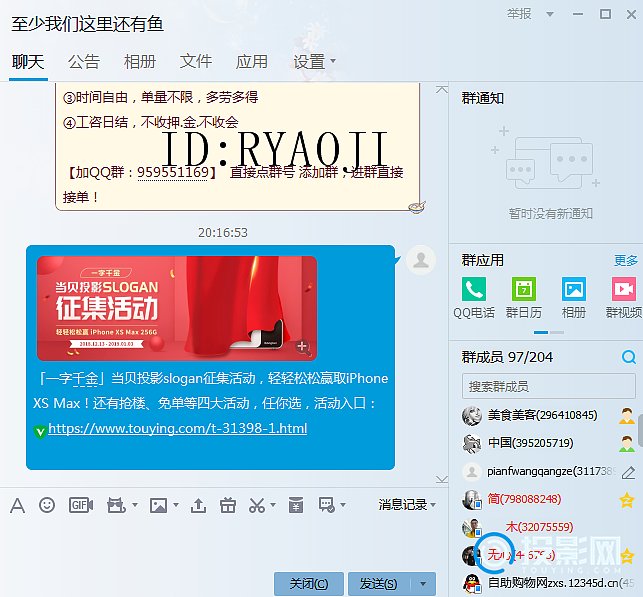
Task: Click the 举报 report link
Action: (x=519, y=14)
